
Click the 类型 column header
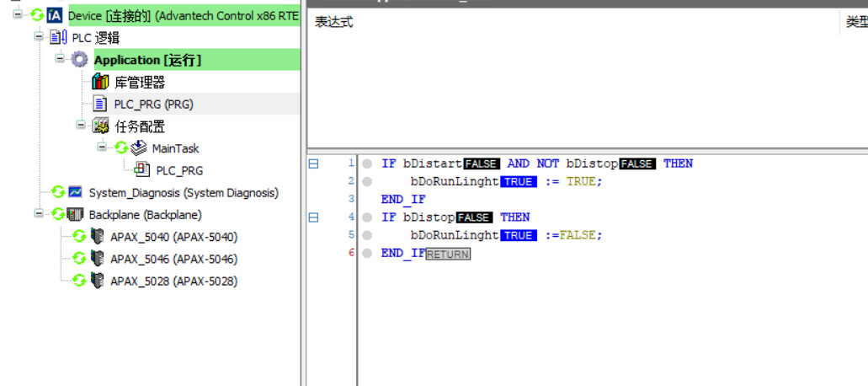856,23
